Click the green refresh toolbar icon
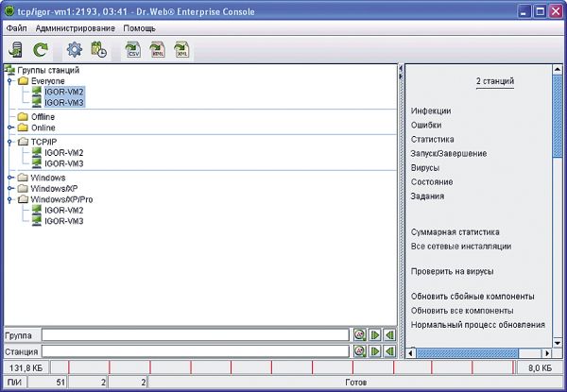The width and height of the screenshot is (567, 392). (41, 49)
